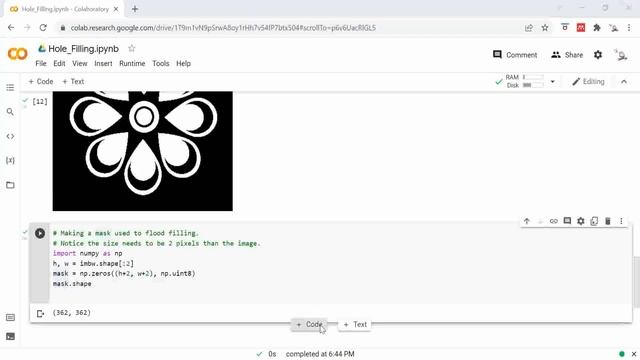Star the Hole_Filling notebook
The height and width of the screenshot is (360, 640).
131,48
